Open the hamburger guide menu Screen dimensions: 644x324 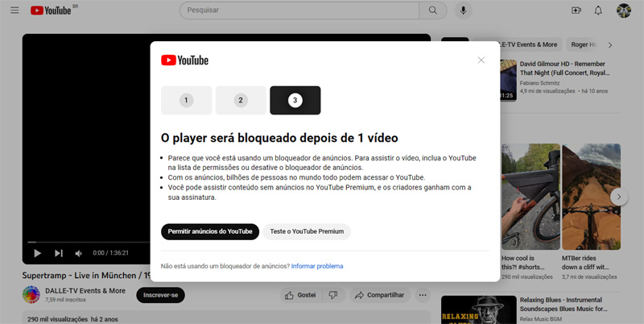14,10
